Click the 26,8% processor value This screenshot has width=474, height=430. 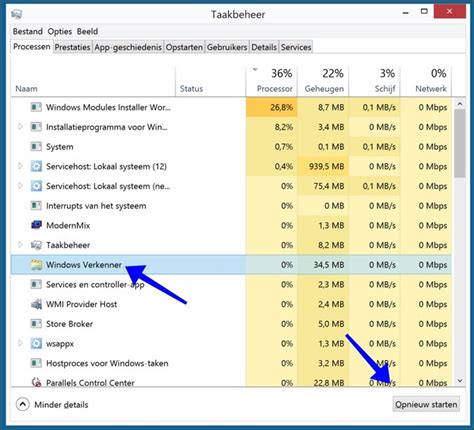click(x=282, y=107)
